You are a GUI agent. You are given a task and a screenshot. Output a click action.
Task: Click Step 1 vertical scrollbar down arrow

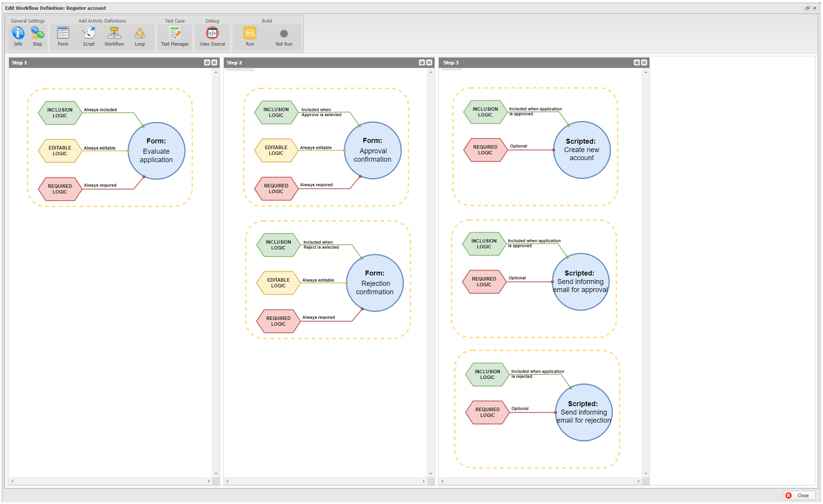pyautogui.click(x=216, y=474)
